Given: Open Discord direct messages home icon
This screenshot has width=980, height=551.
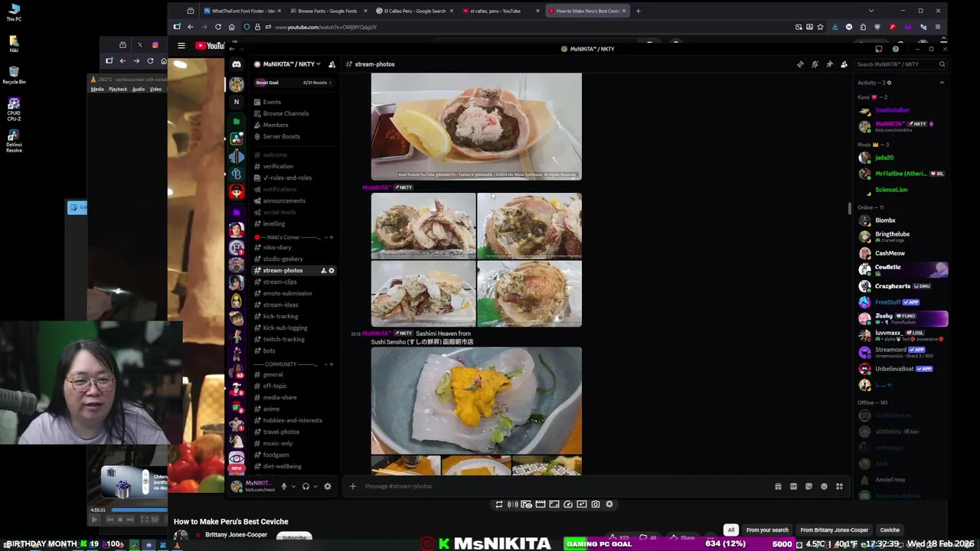Looking at the screenshot, I should [237, 64].
